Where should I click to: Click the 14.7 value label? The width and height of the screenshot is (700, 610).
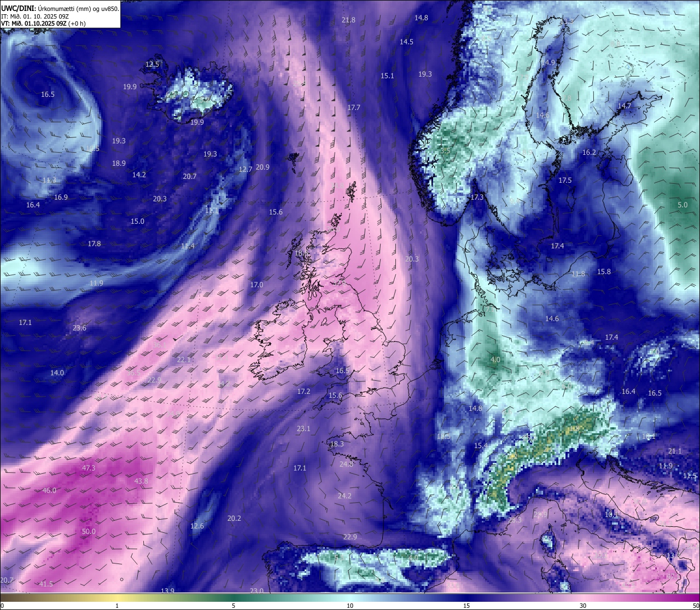click(x=625, y=106)
